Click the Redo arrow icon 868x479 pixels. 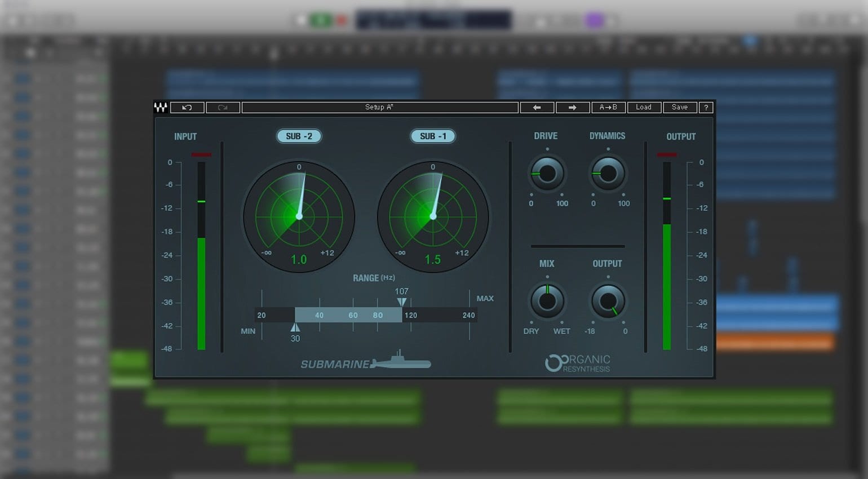click(x=223, y=107)
